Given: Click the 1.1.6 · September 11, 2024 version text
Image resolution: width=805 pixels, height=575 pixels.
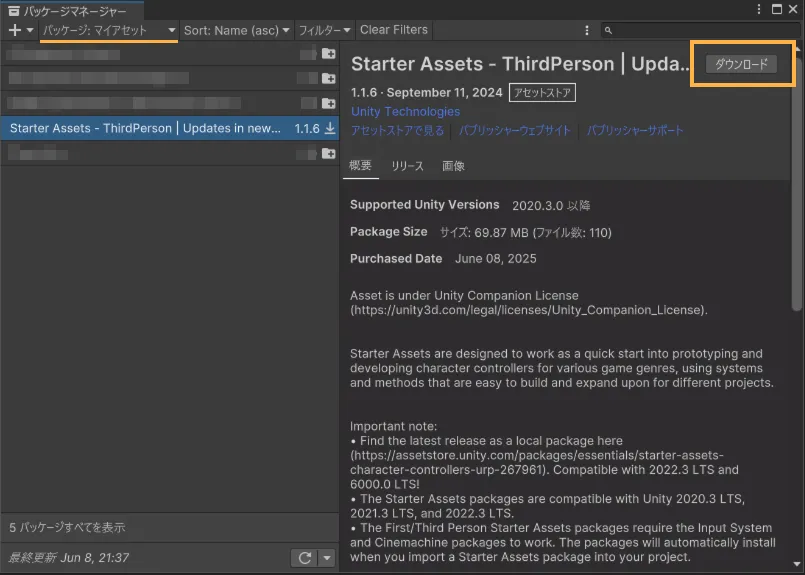Looking at the screenshot, I should [426, 93].
